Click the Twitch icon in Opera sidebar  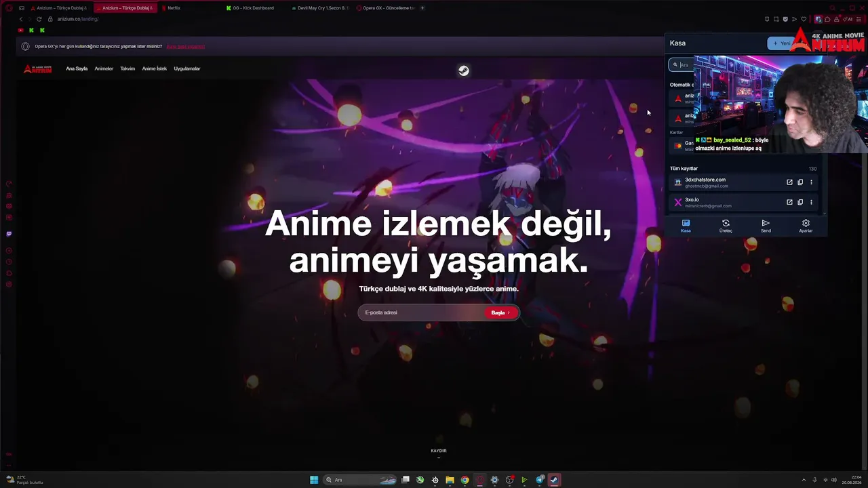tap(9, 234)
